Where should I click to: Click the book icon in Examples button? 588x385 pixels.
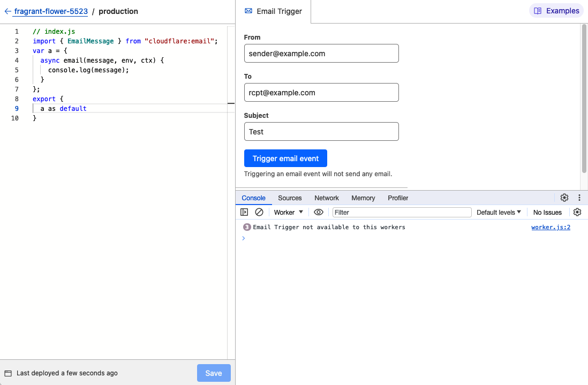click(x=538, y=11)
